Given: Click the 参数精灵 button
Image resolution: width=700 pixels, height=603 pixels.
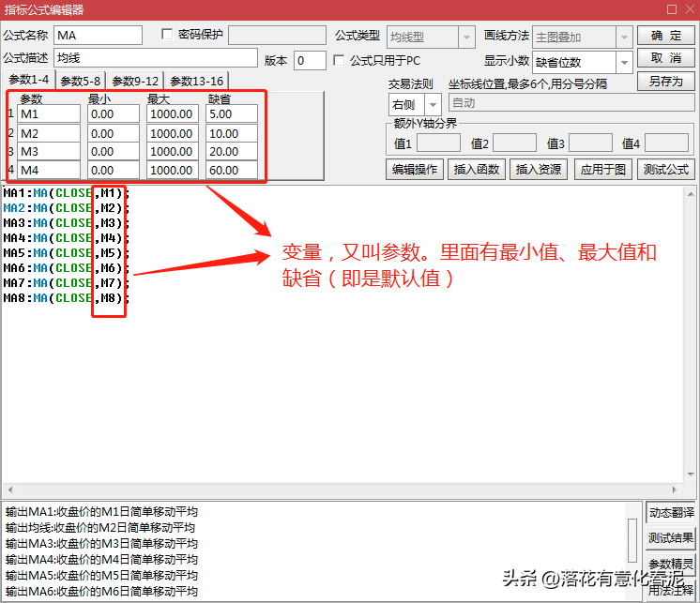Looking at the screenshot, I should coord(671,564).
